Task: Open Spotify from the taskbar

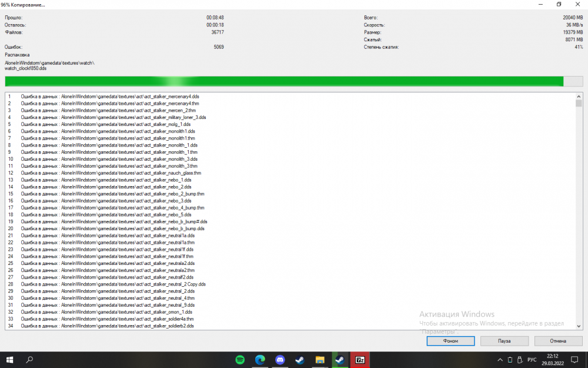Action: [240, 360]
